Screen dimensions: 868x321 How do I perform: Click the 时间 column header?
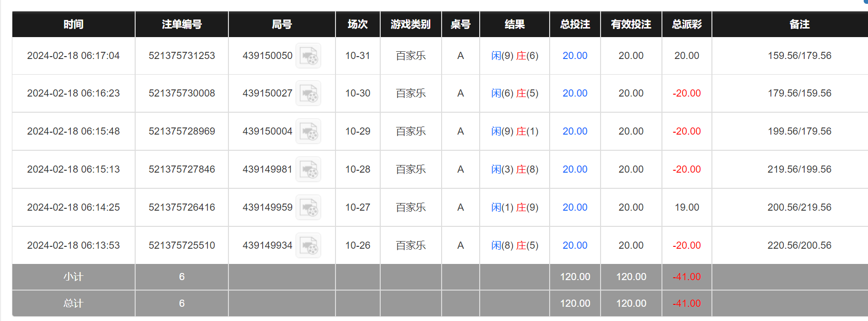coord(74,24)
